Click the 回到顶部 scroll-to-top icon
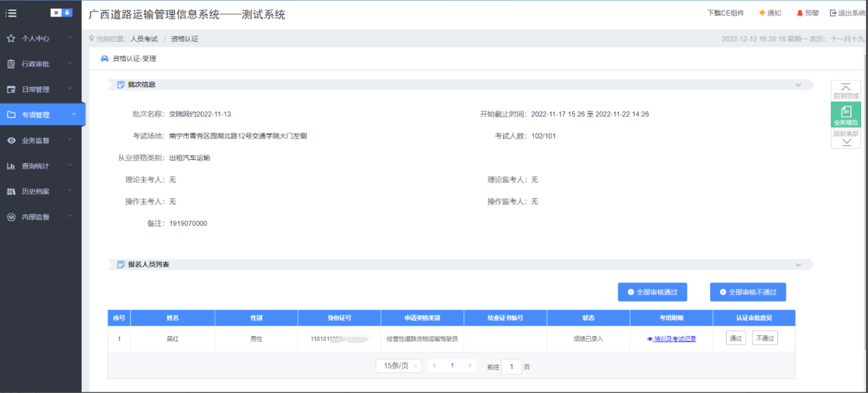The width and height of the screenshot is (868, 393). click(x=845, y=87)
